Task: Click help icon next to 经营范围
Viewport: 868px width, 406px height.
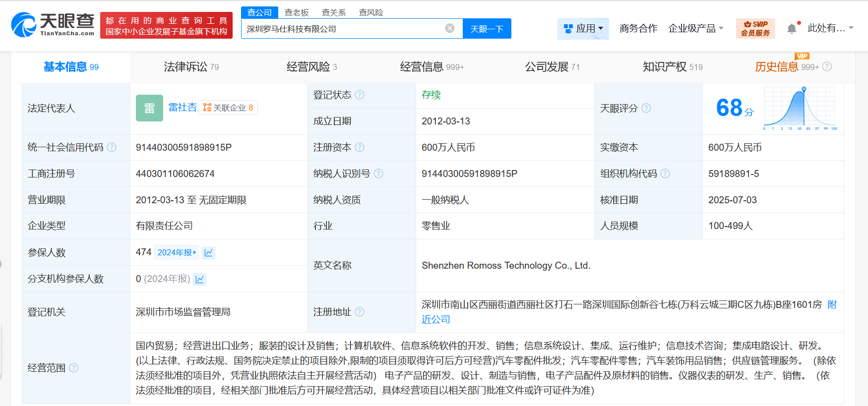Action: coord(74,368)
